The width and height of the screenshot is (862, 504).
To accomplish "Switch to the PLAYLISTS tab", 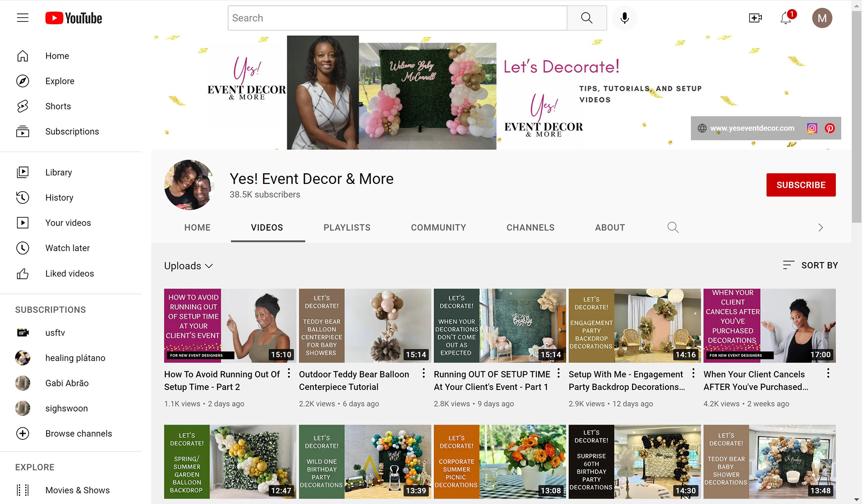I will 347,228.
